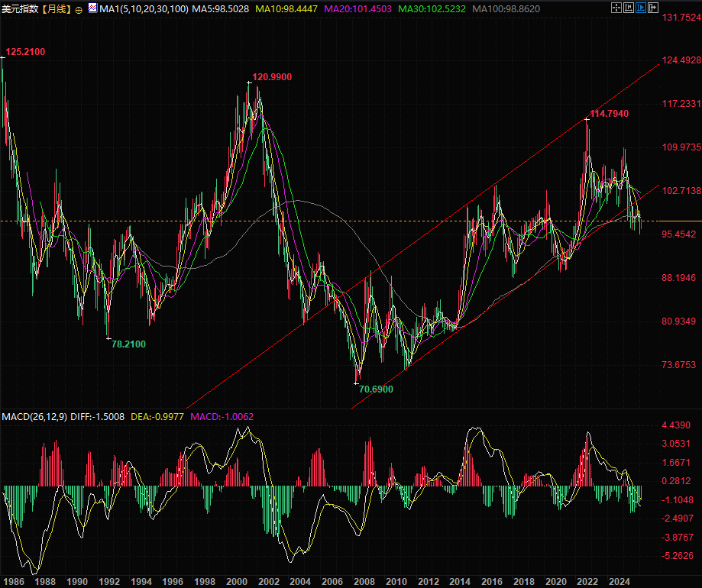Viewport: 702px width, 588px height.
Task: Click the gray MA100:98.8620 legend label
Action: (506, 9)
